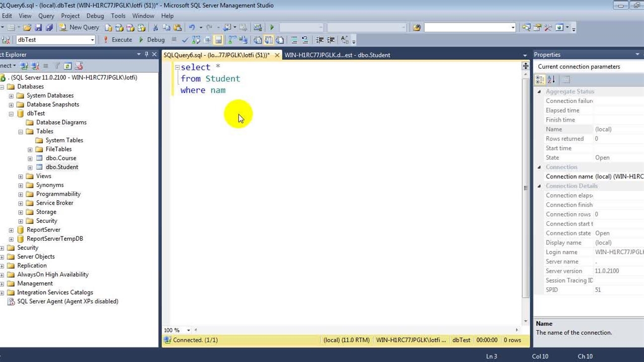644x362 pixels.
Task: Click the New Query toolbar icon
Action: pos(79,28)
